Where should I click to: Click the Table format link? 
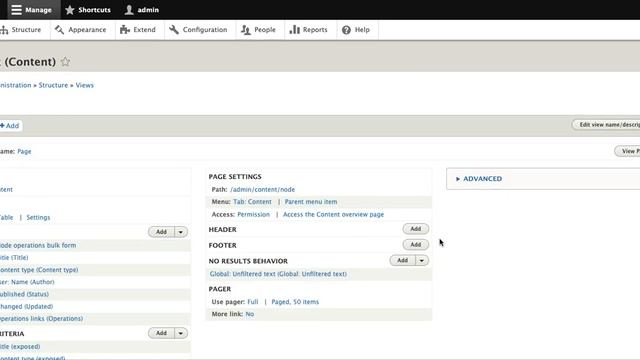[7, 218]
